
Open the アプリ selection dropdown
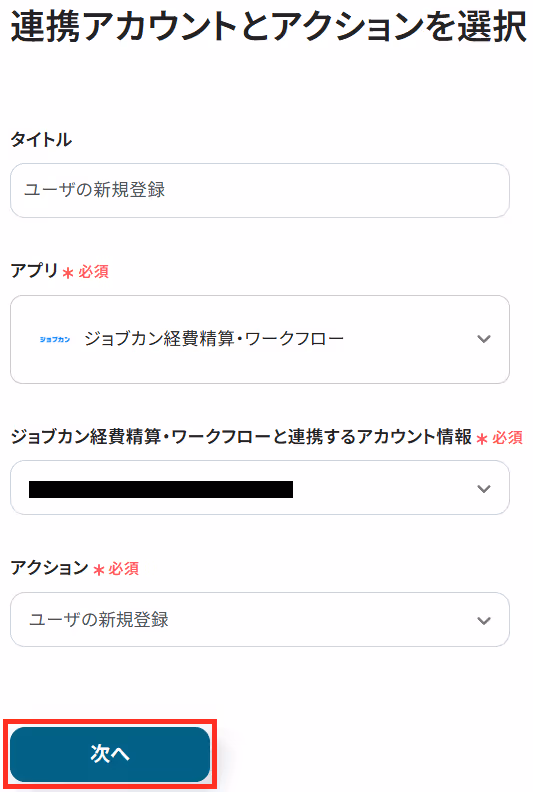260,339
